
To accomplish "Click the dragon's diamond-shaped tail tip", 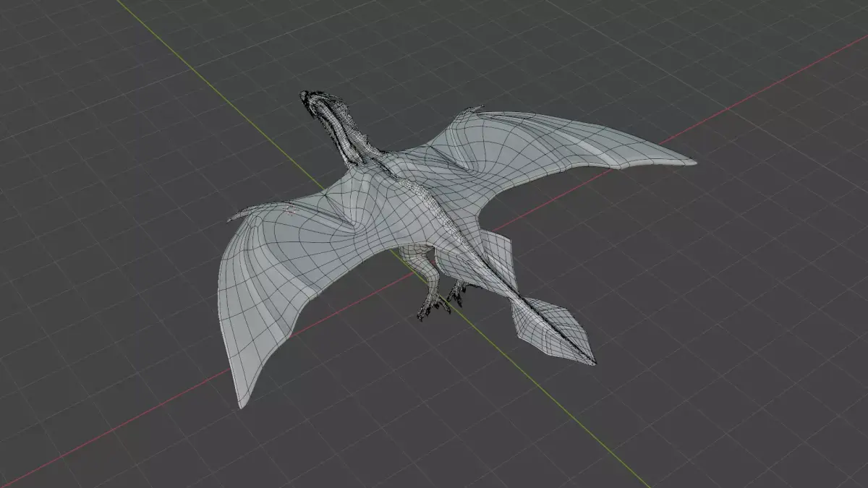I will [x=553, y=329].
